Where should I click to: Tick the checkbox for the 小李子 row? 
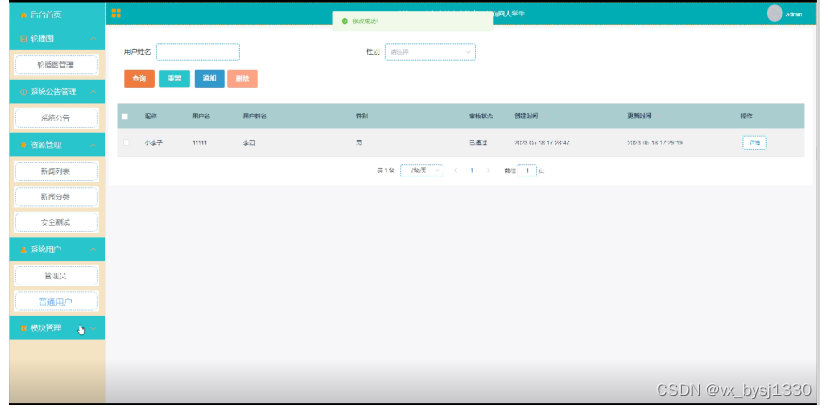[126, 142]
